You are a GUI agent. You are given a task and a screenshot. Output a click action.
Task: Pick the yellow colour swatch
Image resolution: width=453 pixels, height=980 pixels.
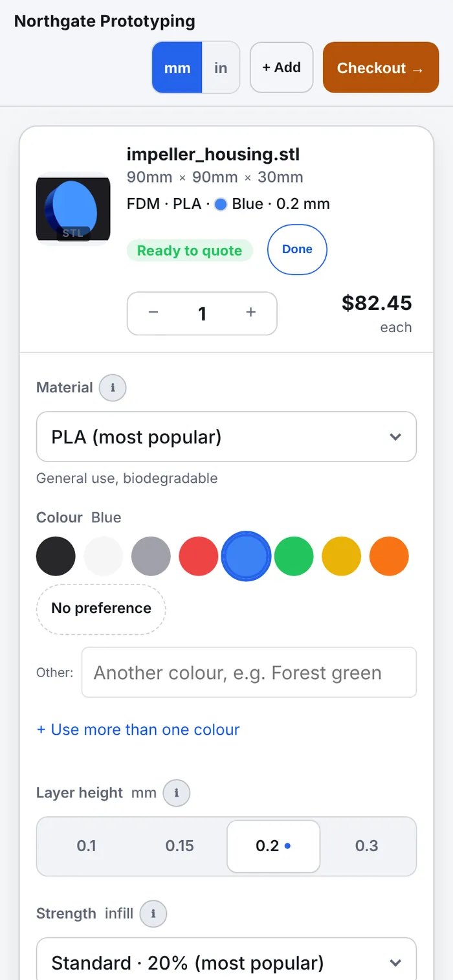[x=341, y=556]
